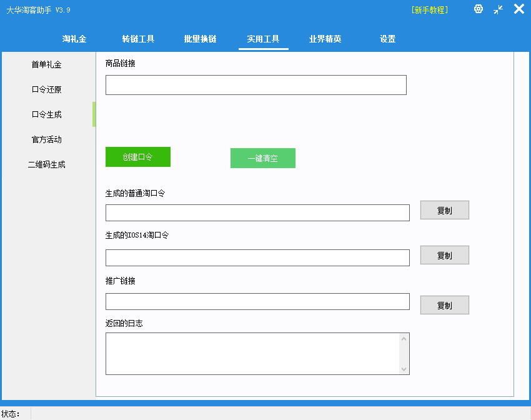Select 口令还原 in the sidebar

[46, 89]
